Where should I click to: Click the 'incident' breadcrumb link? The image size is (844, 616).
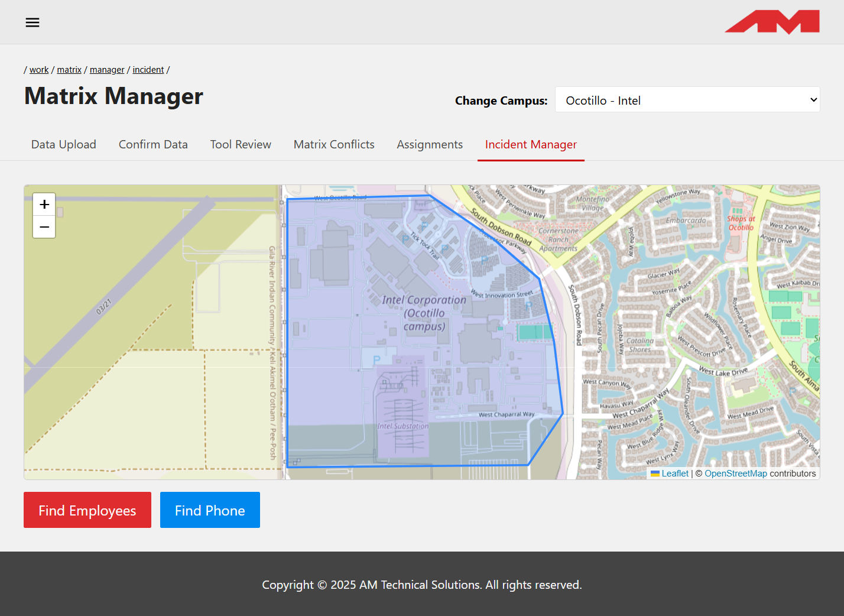coord(148,70)
